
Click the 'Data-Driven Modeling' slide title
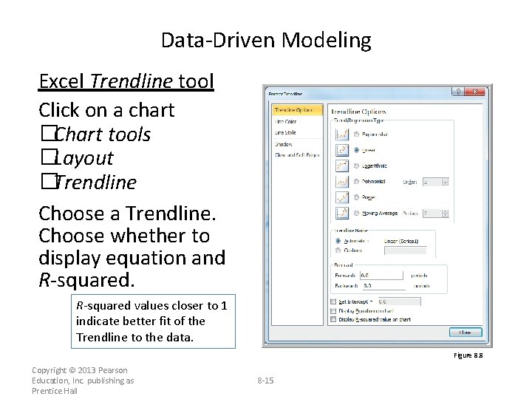coord(266,41)
